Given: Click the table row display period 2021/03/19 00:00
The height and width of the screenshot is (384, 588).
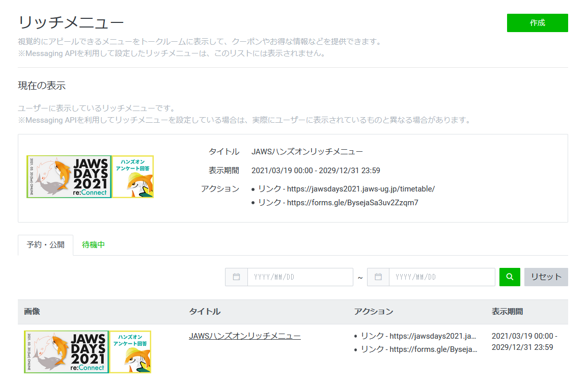Looking at the screenshot, I should pyautogui.click(x=524, y=342).
